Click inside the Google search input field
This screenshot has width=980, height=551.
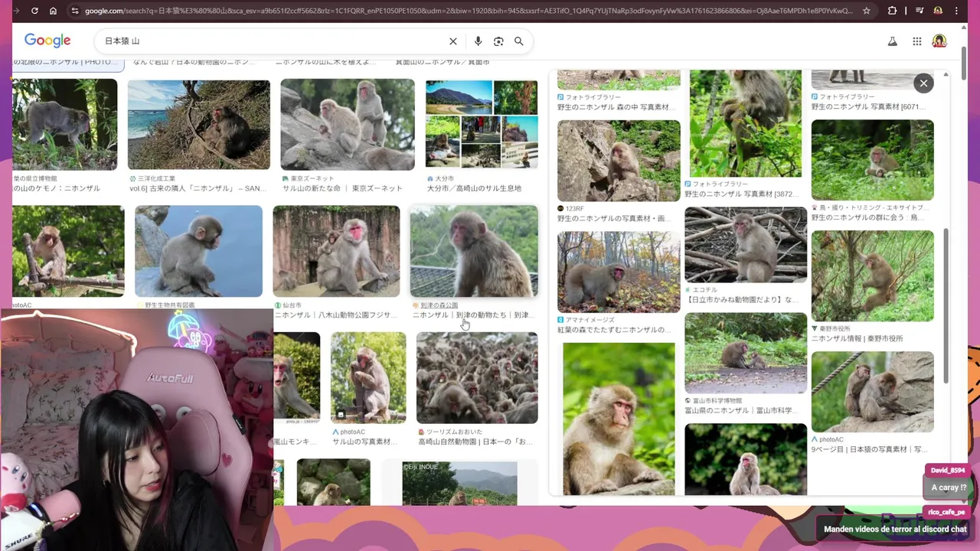click(272, 41)
